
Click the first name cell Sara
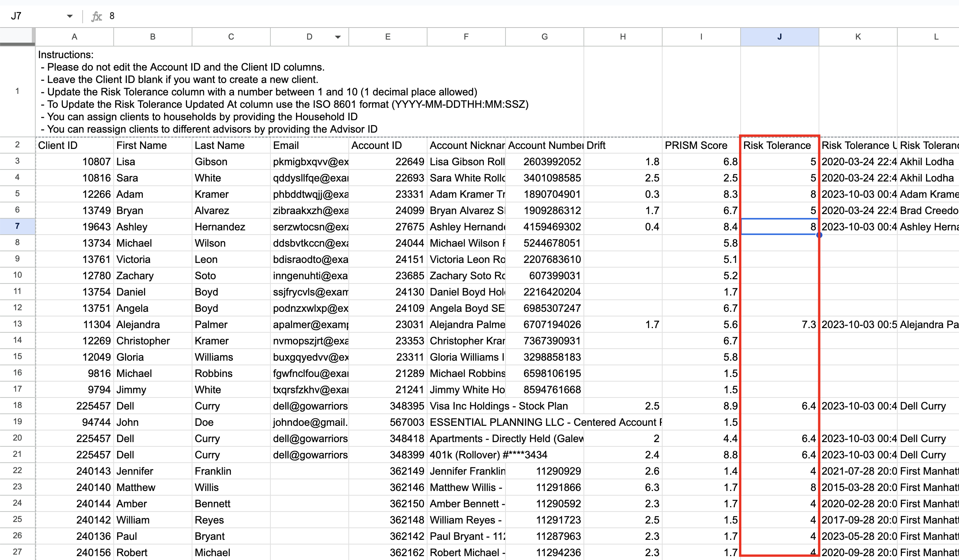point(153,178)
